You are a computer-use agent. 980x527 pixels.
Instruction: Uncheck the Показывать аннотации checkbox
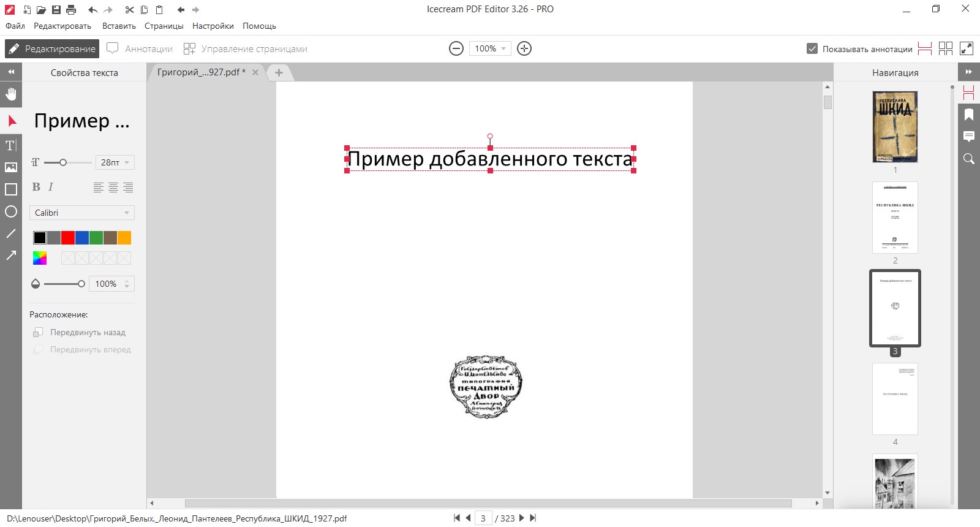tap(812, 48)
